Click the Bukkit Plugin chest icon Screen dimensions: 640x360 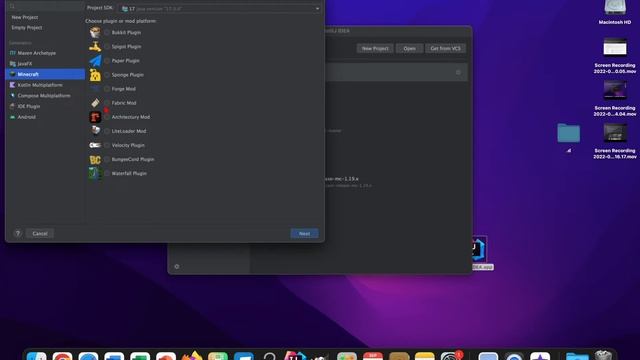point(95,32)
